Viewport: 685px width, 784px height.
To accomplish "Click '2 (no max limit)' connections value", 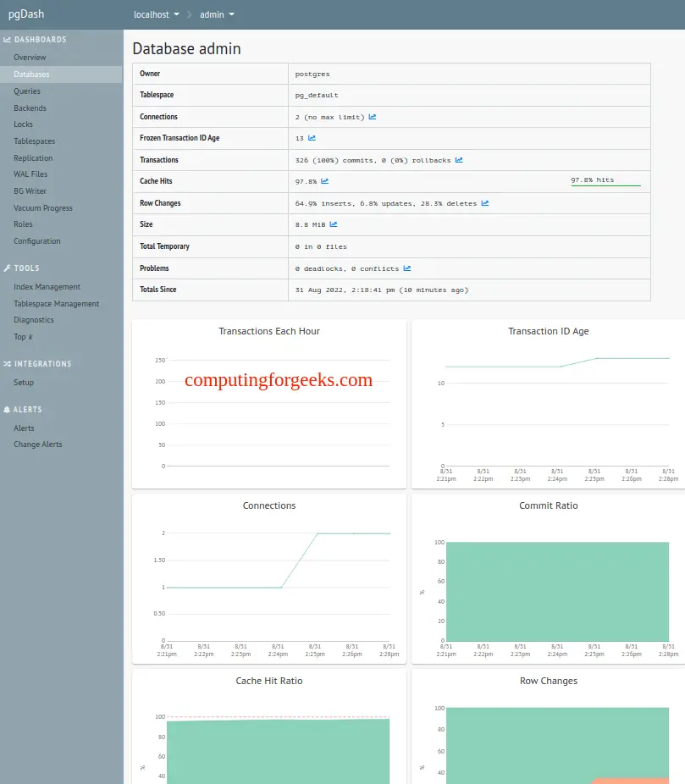I will [330, 117].
